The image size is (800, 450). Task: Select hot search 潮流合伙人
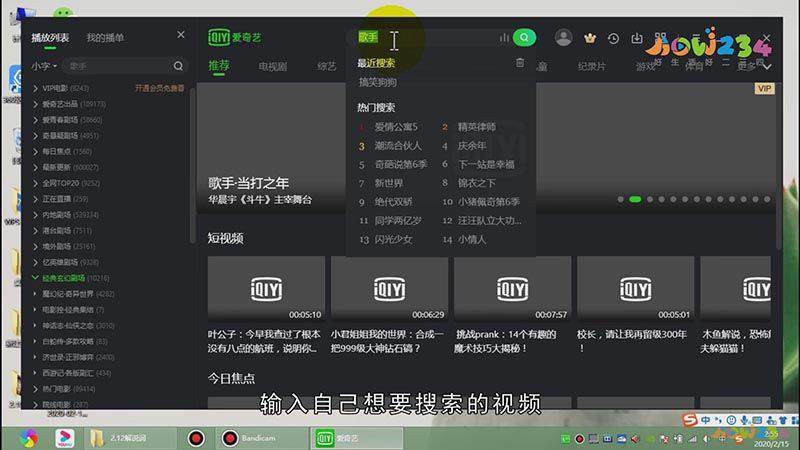click(x=398, y=145)
